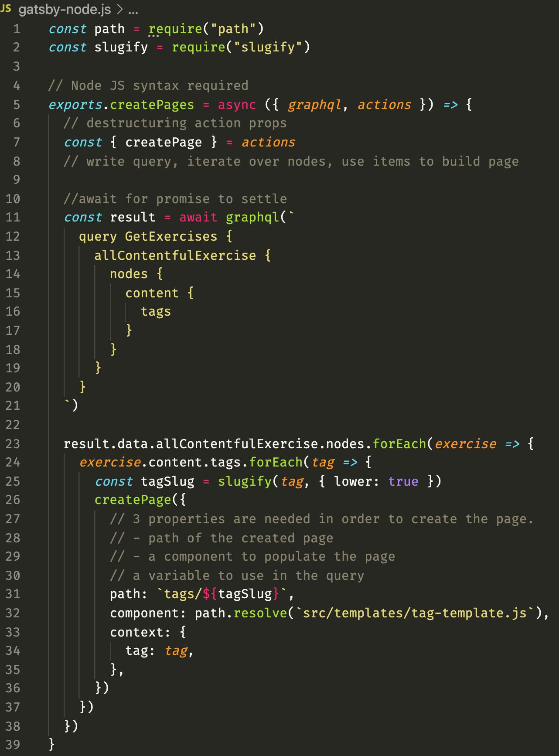
Task: Open the gatsby-node.js breadcrumb item
Action: coord(65,9)
